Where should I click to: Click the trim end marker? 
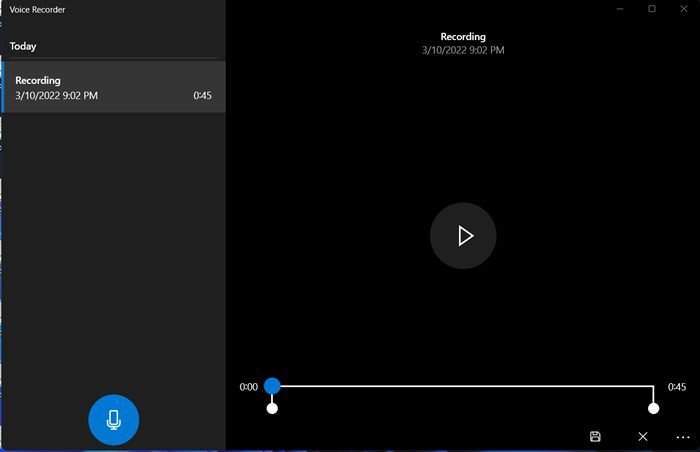654,408
